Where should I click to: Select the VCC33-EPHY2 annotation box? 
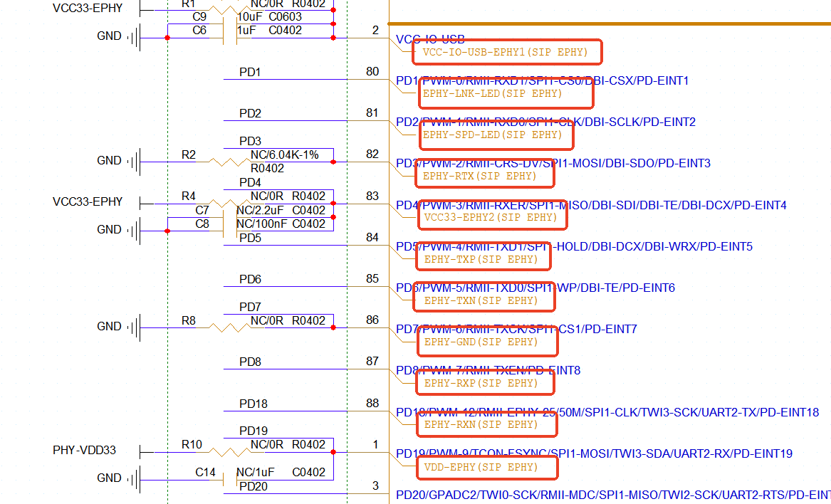pos(492,216)
